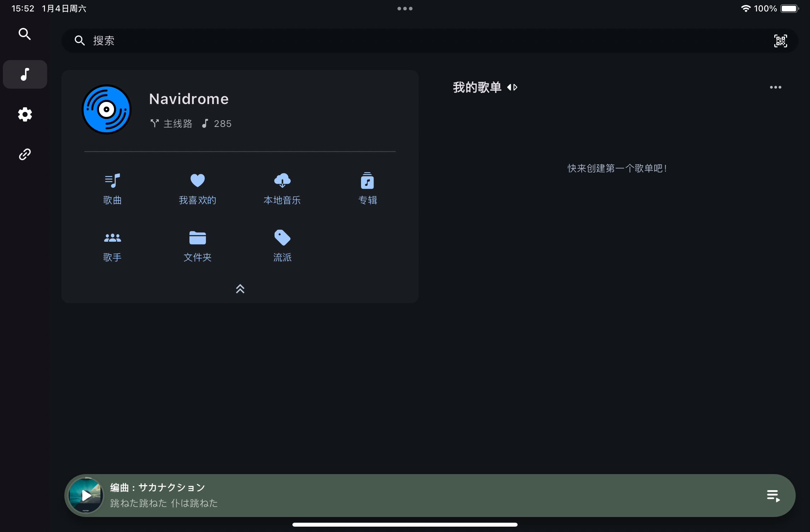Image resolution: width=810 pixels, height=532 pixels.
Task: Open settings from the sidebar gear
Action: point(25,114)
